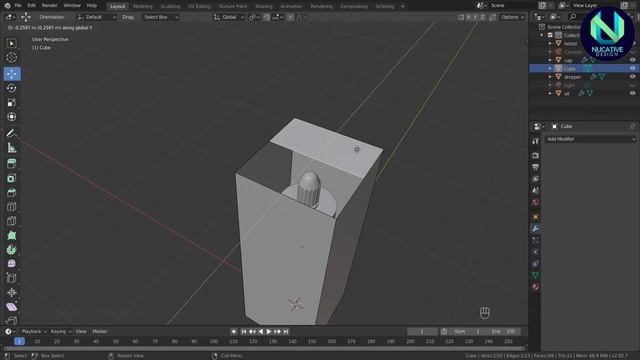The width and height of the screenshot is (640, 360).
Task: Select the Measure tool
Action: 11,148
